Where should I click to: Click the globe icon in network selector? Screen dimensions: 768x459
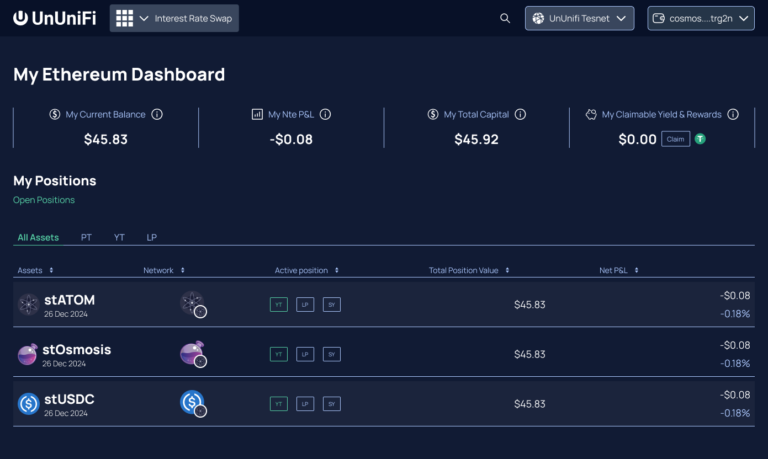pos(538,18)
